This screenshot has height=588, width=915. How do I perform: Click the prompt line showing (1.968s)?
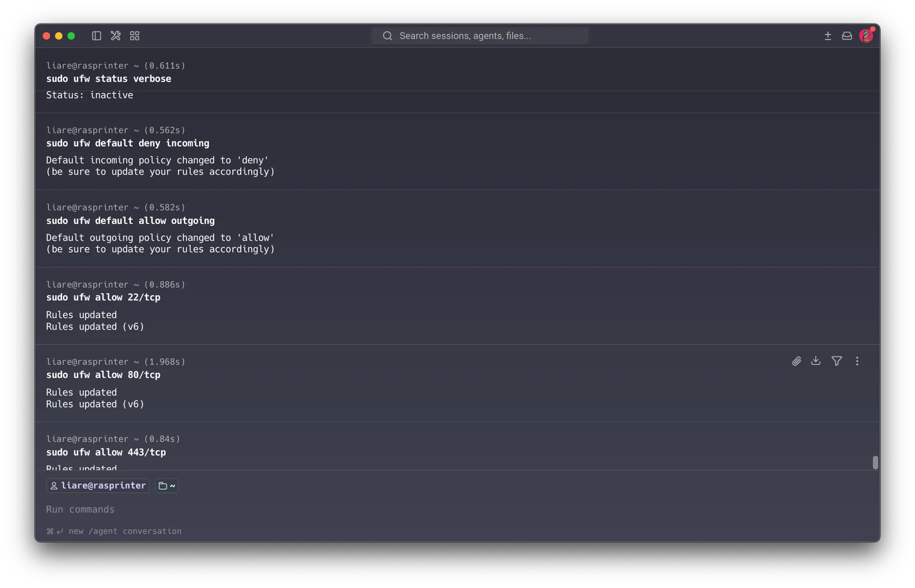tap(116, 361)
